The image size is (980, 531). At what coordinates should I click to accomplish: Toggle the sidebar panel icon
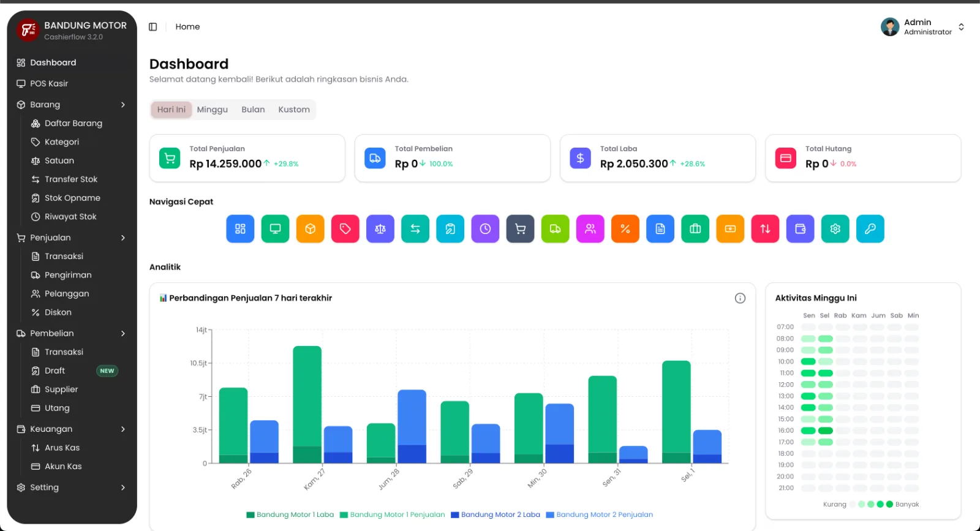coord(153,27)
